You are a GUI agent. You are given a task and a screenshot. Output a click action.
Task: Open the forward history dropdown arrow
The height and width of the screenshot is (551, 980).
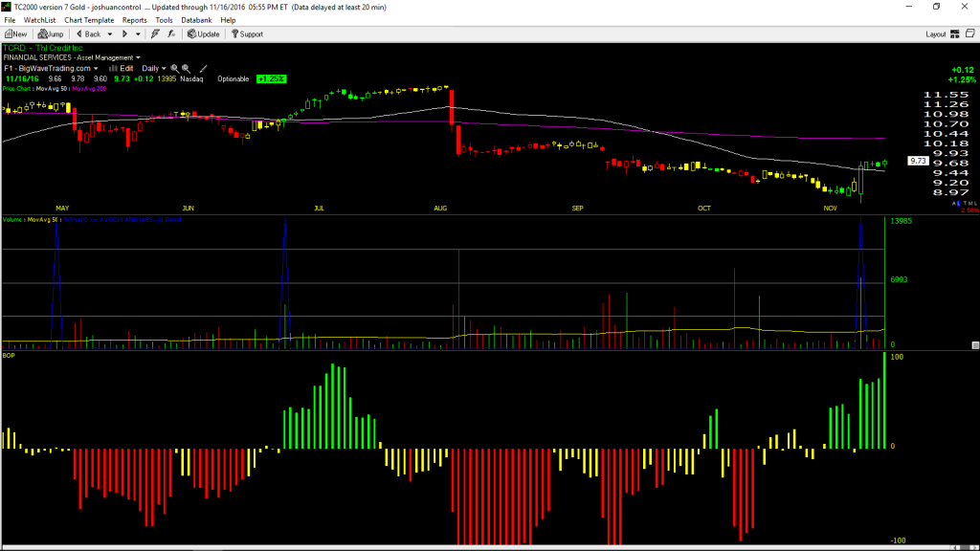coord(138,34)
